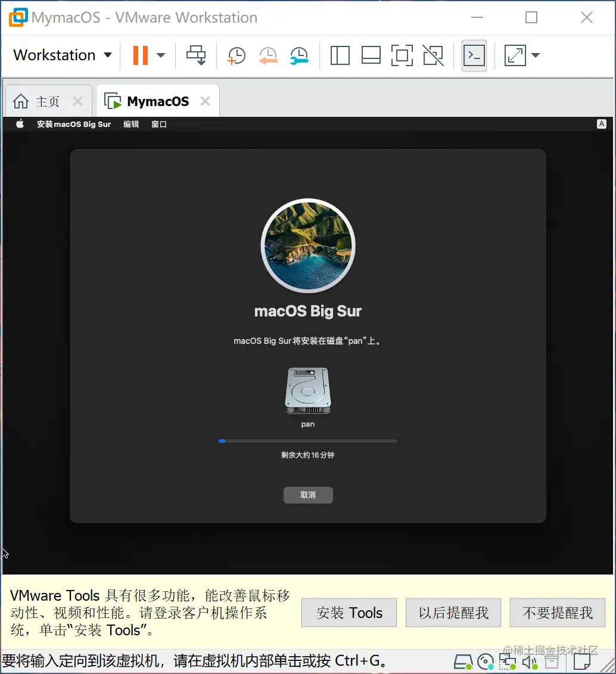Open the 窗口 menu
Viewport: 616px width, 674px height.
click(159, 124)
